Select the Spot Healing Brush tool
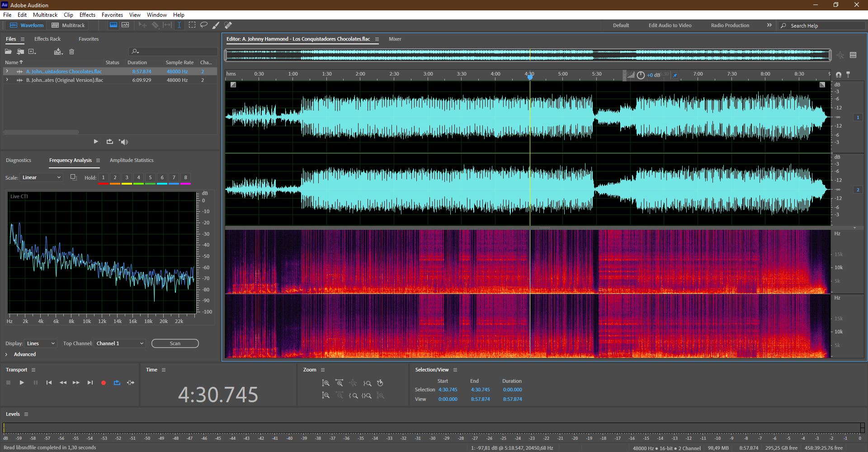The height and width of the screenshot is (452, 868). (228, 25)
